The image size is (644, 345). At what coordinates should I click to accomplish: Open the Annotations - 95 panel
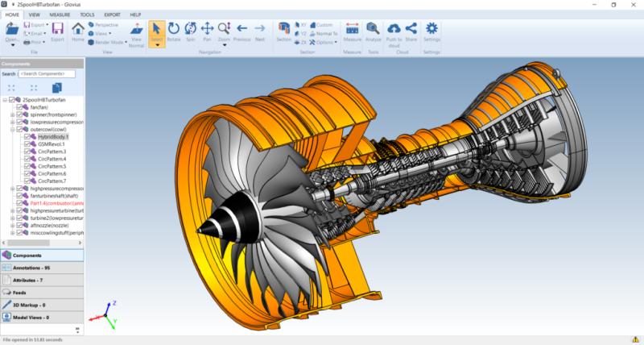42,268
